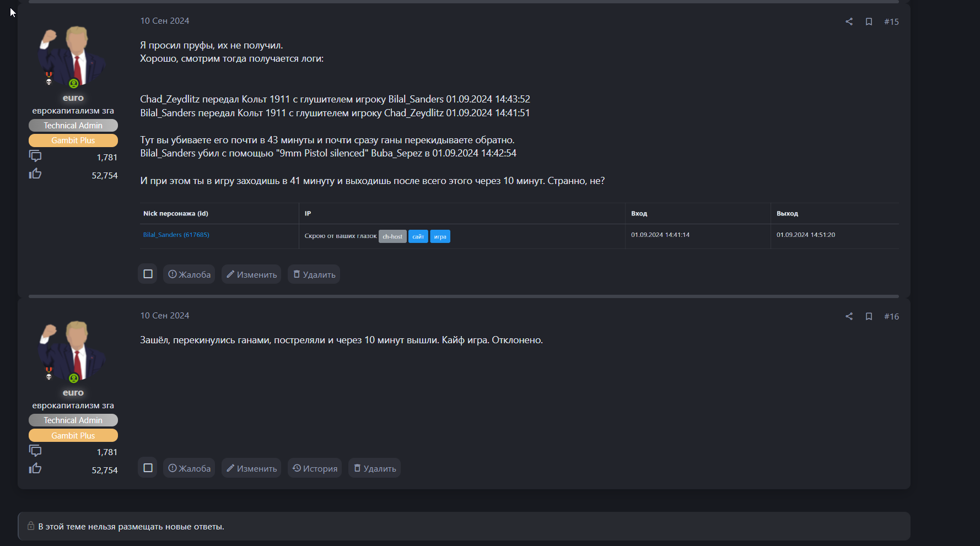980x546 pixels.
Task: Click the ch-host tag in the IP column
Action: click(392, 236)
